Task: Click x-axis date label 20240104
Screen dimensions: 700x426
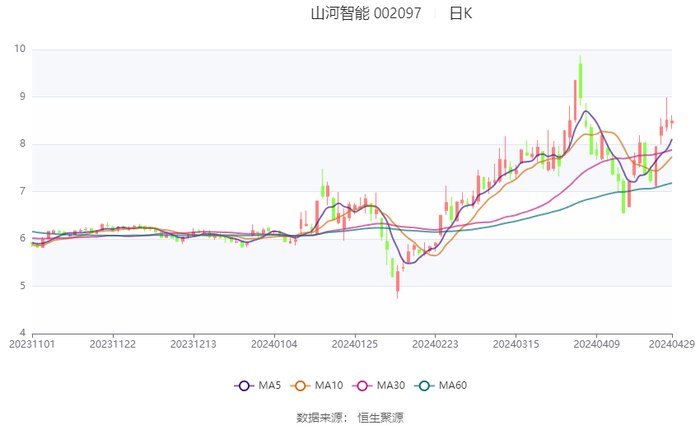Action: [x=274, y=344]
